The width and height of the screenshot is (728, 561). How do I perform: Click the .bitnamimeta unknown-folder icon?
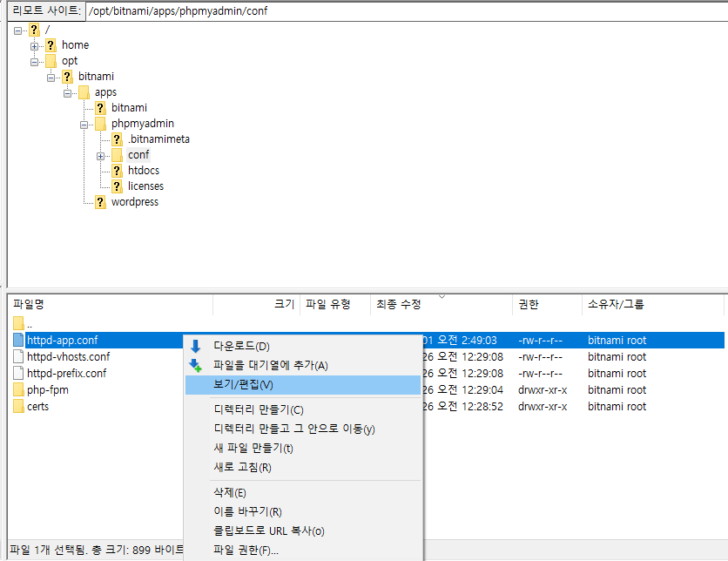click(x=117, y=139)
